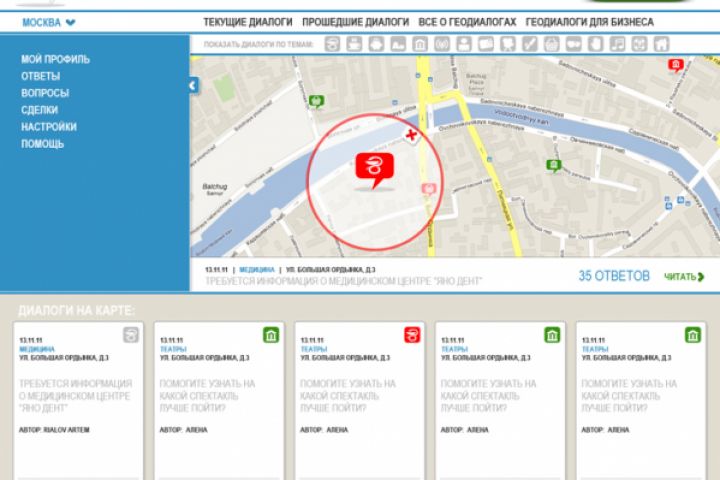This screenshot has width=720, height=480.
Task: Click the 35 ответов count
Action: click(614, 276)
